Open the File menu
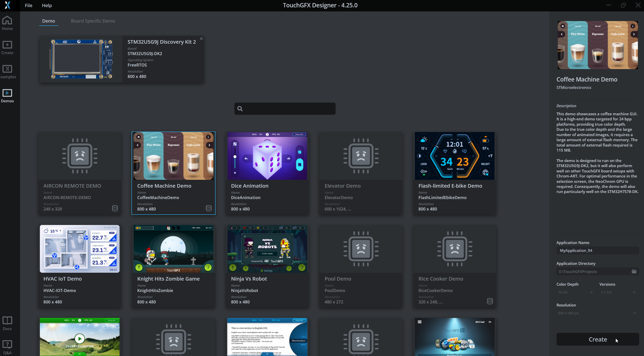Screen dimensions: 644x356 pyautogui.click(x=28, y=5)
